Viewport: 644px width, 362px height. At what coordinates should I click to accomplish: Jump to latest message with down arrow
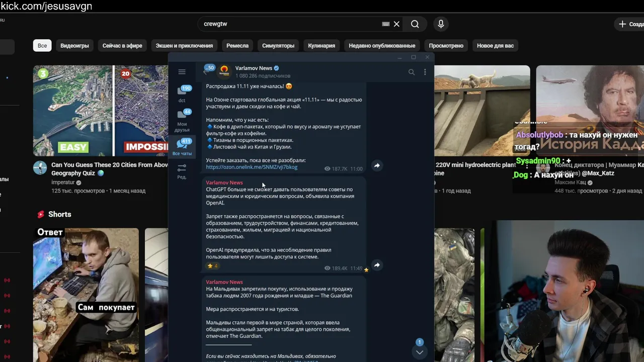(420, 352)
